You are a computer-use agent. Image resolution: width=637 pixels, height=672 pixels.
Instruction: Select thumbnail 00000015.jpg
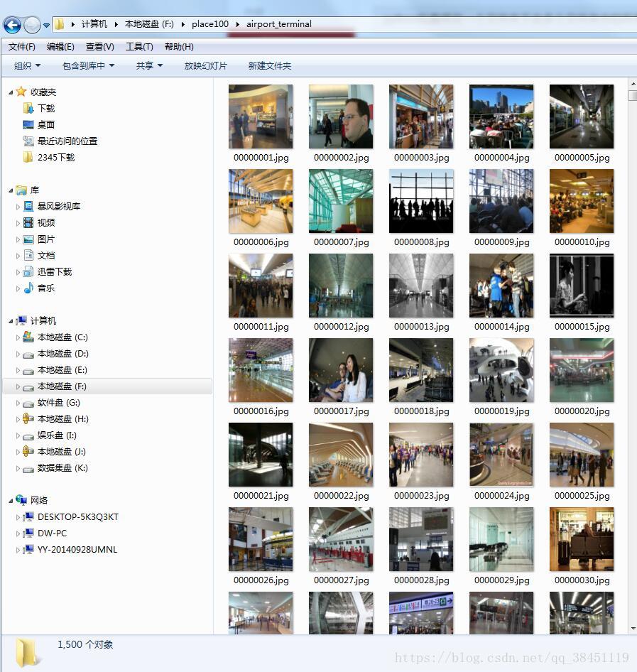[582, 286]
